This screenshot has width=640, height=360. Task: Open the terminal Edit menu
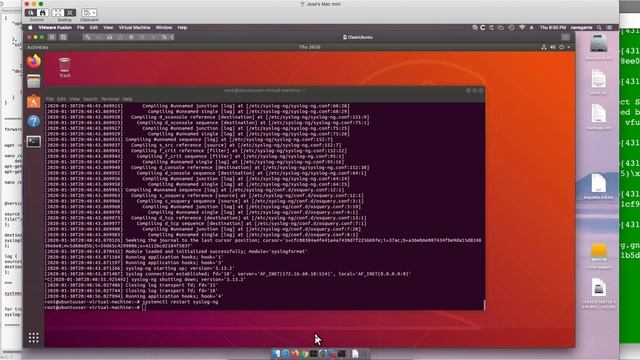point(61,99)
